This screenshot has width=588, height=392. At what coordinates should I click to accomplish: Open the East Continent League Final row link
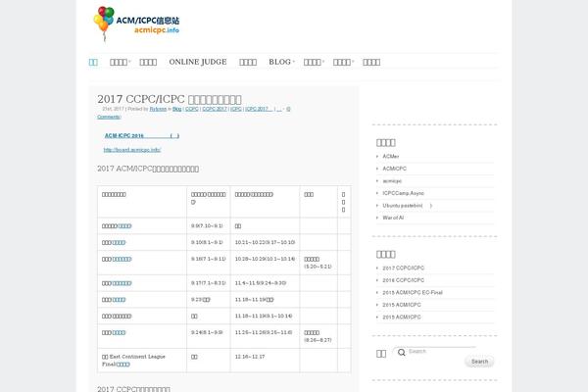[122, 365]
